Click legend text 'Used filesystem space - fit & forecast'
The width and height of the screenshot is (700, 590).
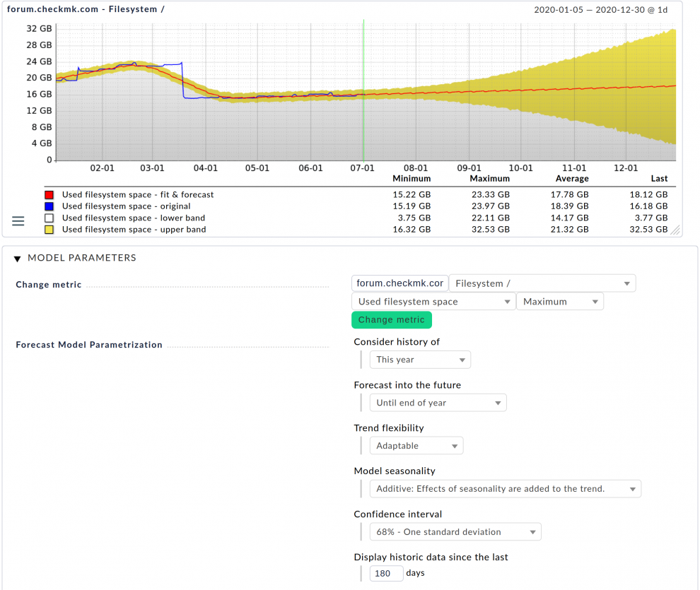tap(138, 194)
